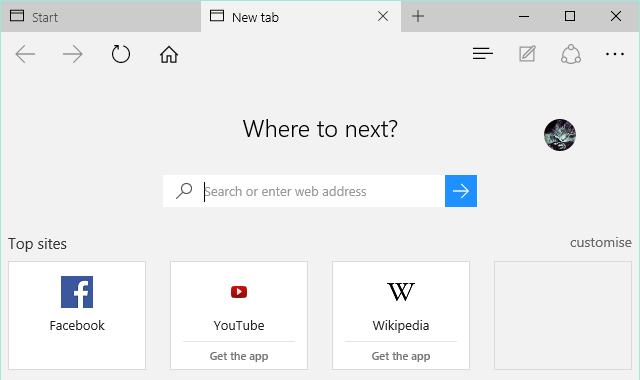Click Get the app under YouTube
640x380 pixels.
(239, 356)
